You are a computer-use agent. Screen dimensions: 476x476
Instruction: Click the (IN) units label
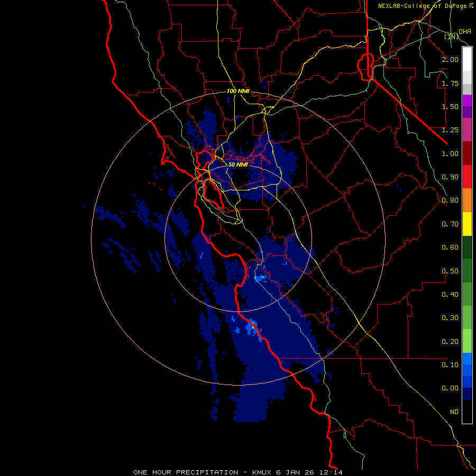452,36
